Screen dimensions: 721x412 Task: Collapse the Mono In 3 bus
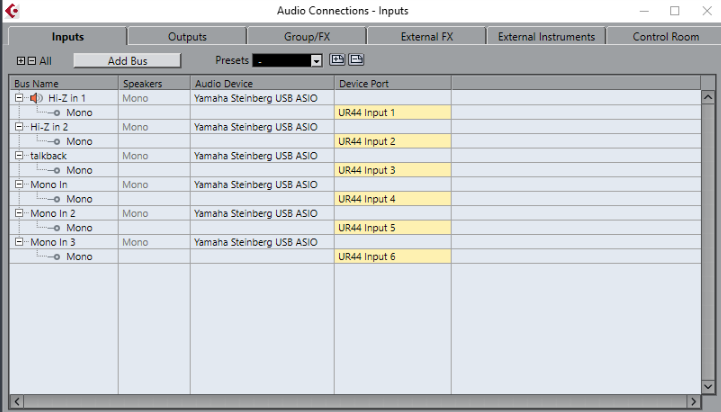[19, 243]
